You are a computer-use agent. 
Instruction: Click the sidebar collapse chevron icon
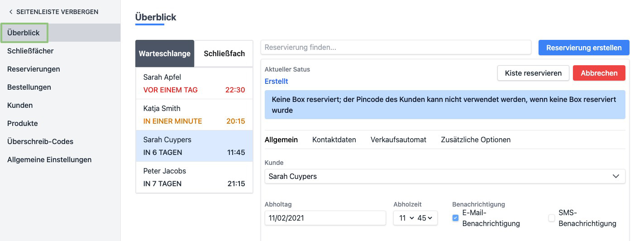point(11,12)
